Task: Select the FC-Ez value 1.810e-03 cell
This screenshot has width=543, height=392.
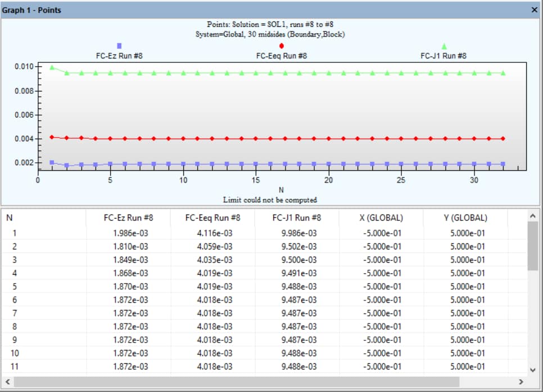Action: click(130, 247)
